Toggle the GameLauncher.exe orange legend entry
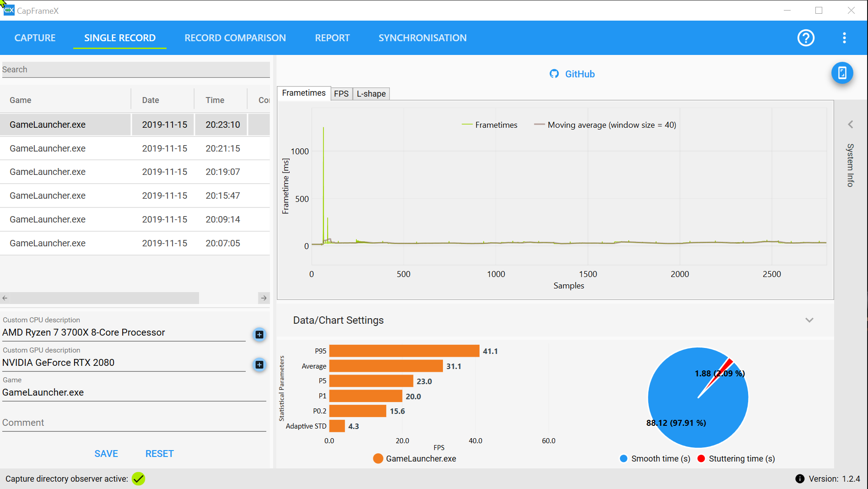 coord(415,459)
